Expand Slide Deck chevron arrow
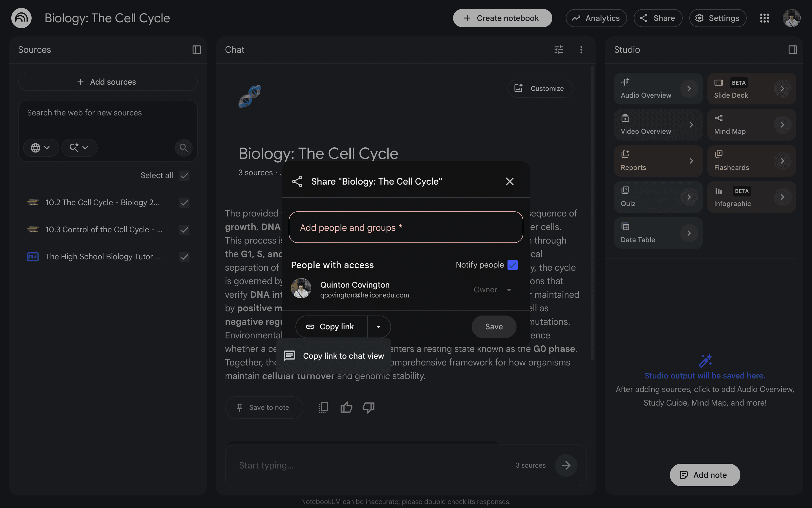Screen dimensions: 812x508 782,89
